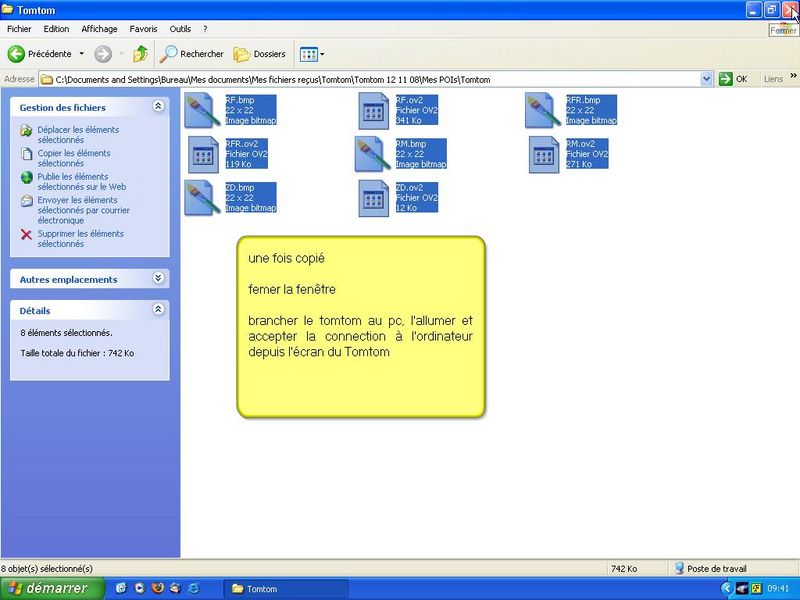Click the copy documents icon in task pane
Viewport: 800px width, 600px height.
pos(27,154)
